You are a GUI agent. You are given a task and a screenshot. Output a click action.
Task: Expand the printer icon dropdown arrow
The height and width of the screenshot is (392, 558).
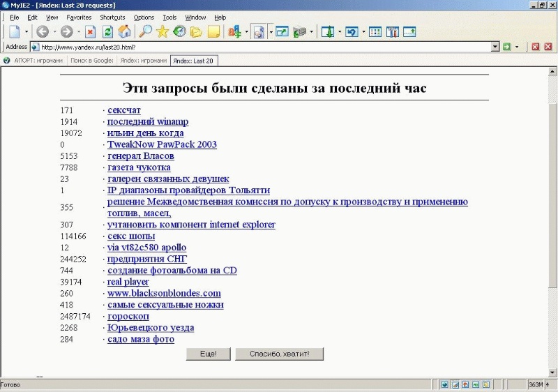(x=311, y=32)
